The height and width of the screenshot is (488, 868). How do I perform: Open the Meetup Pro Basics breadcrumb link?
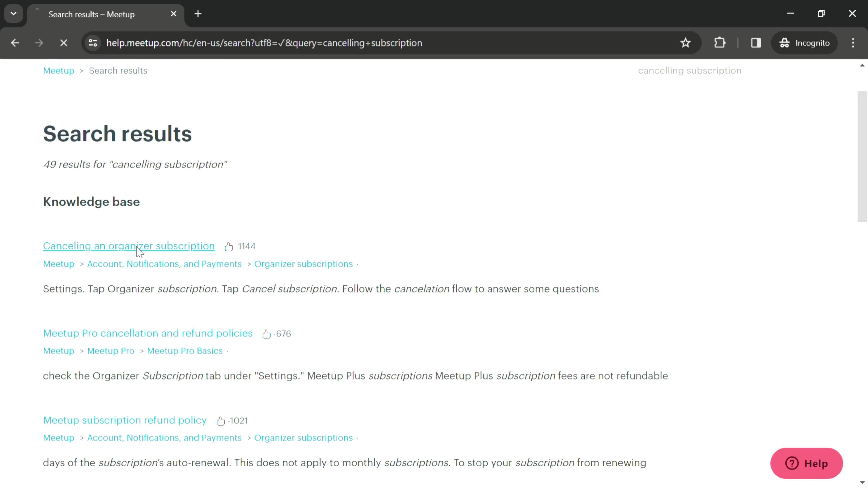pos(185,351)
